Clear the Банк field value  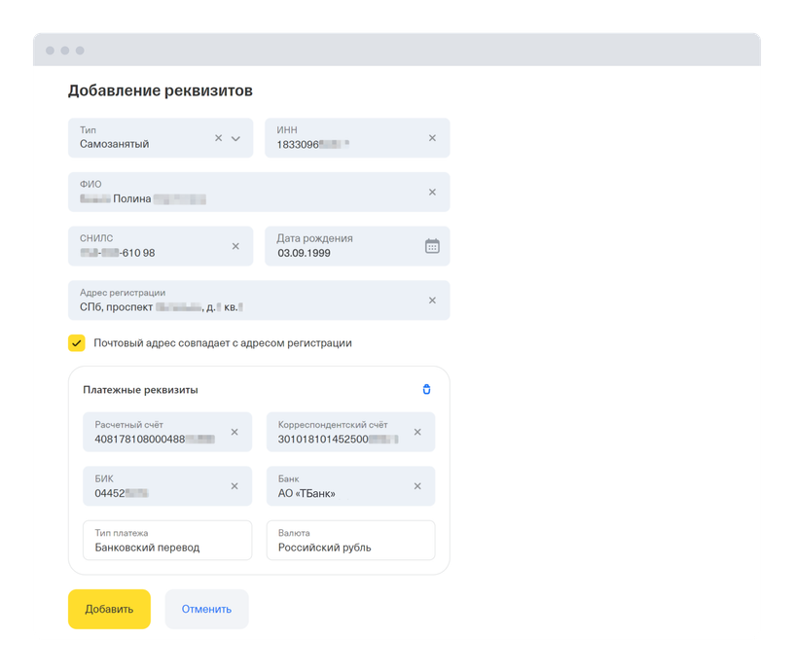coord(417,486)
